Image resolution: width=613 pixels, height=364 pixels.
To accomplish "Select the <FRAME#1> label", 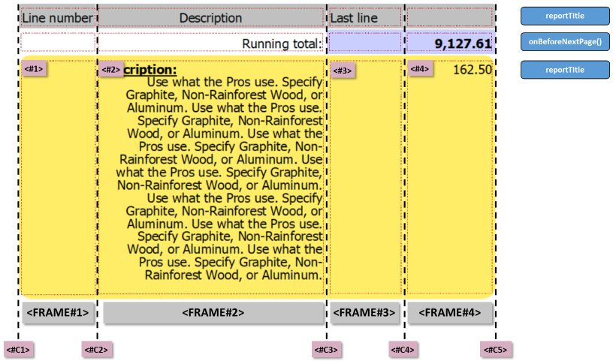I will pos(58,313).
